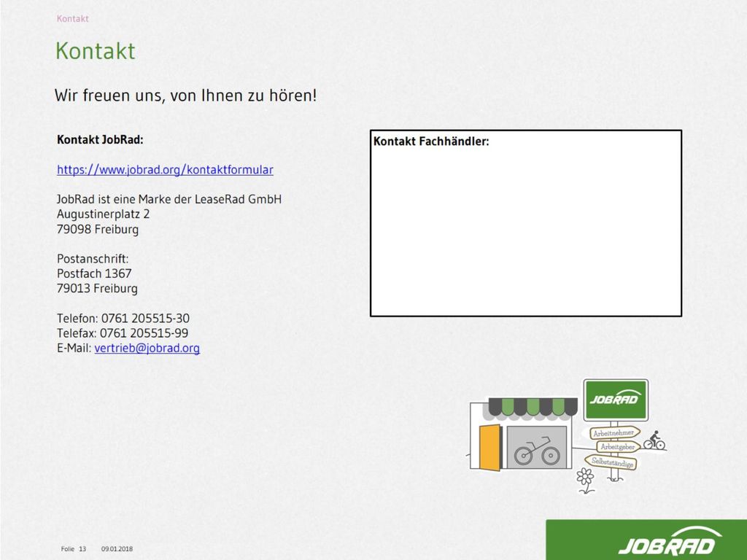The width and height of the screenshot is (747, 560).
Task: Click the 'Kontakt JobRad:' label
Action: tap(100, 139)
